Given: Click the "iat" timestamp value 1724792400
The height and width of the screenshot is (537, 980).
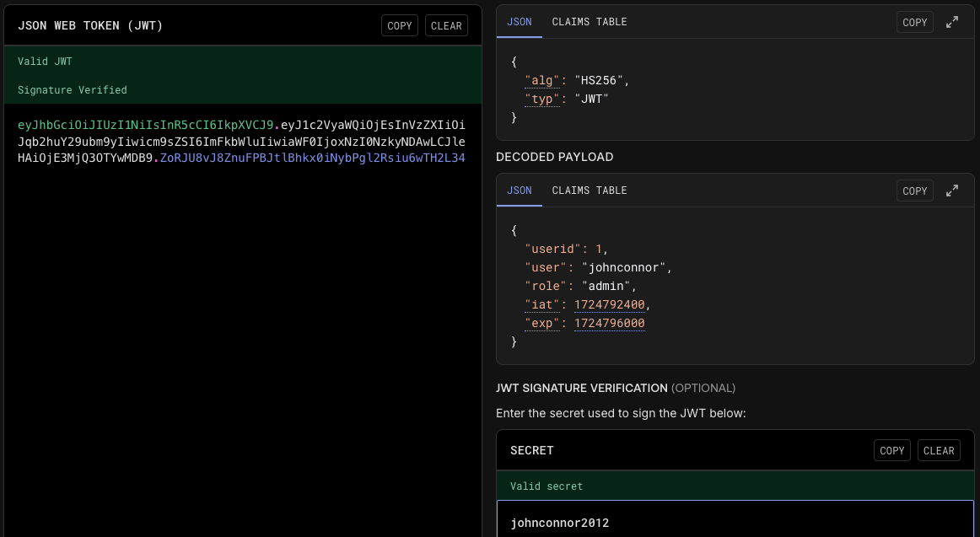Looking at the screenshot, I should 609,305.
